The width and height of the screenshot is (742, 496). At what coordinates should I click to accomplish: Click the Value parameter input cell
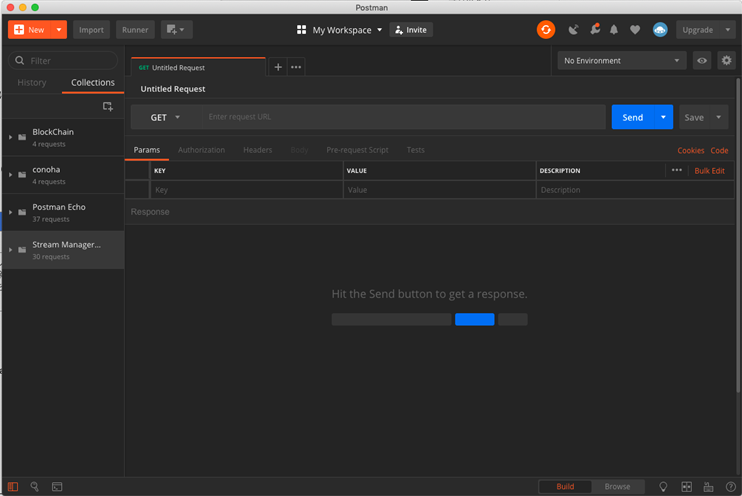tap(439, 190)
